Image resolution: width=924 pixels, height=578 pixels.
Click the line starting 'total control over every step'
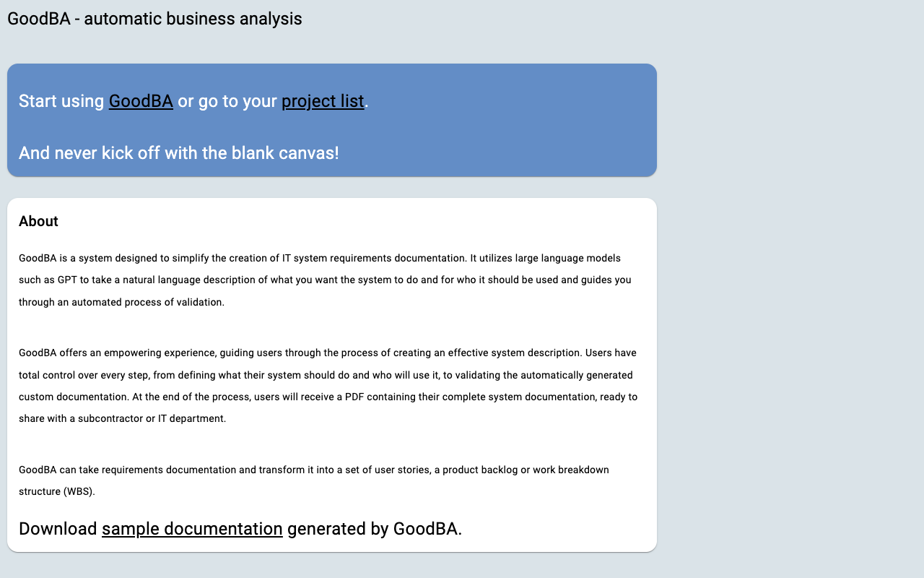coord(326,375)
